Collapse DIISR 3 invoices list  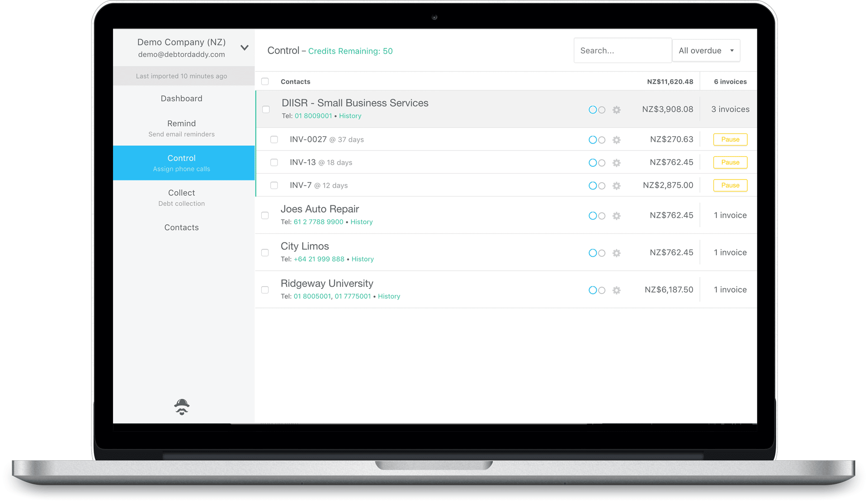pos(730,109)
